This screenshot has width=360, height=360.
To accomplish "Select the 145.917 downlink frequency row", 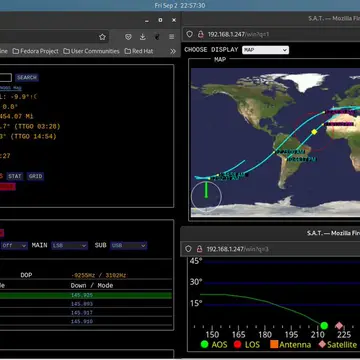I will click(x=86, y=313).
